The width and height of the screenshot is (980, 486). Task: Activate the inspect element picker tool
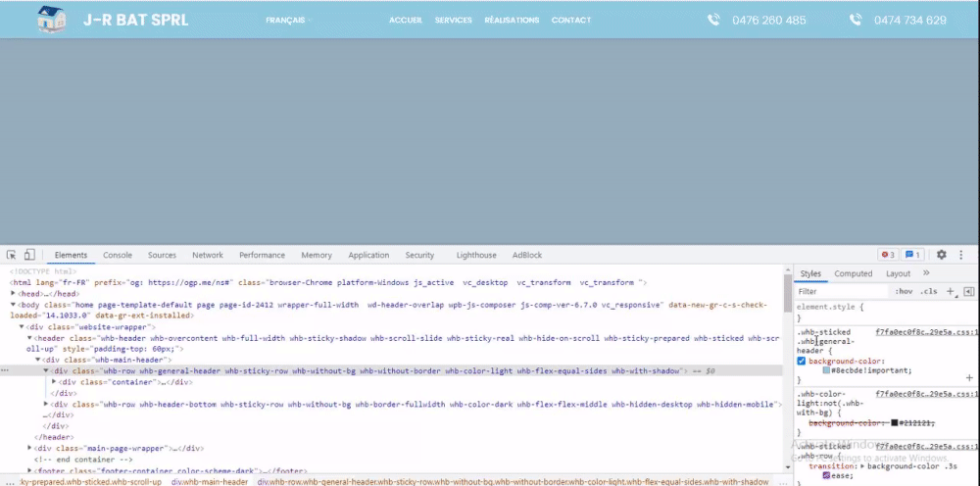[11, 255]
